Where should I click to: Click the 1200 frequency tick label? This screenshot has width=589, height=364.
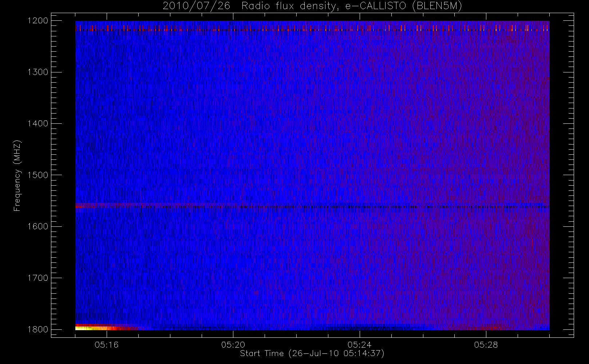[38, 21]
